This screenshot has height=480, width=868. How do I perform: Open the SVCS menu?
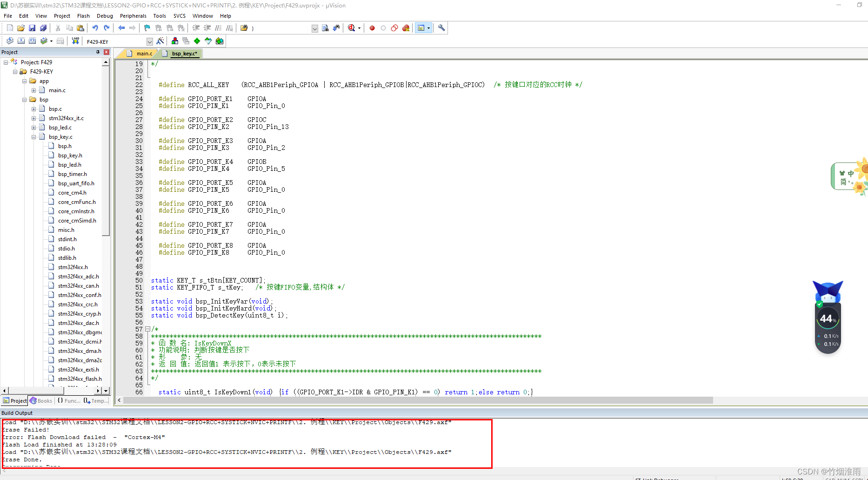pos(180,16)
